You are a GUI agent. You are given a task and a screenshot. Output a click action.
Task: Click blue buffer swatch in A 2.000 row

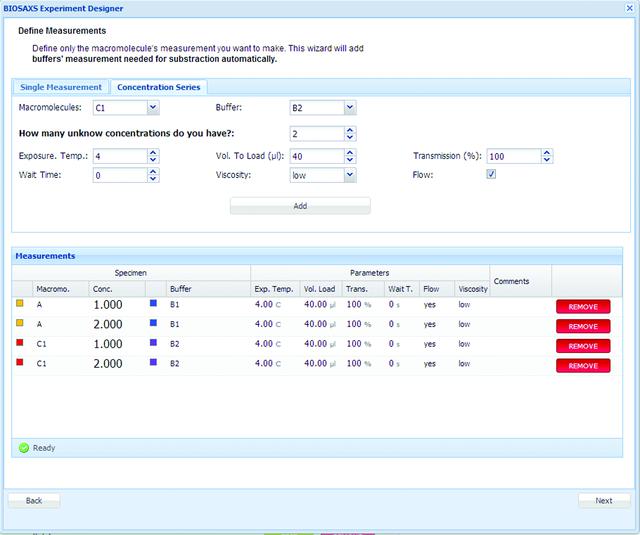(153, 323)
